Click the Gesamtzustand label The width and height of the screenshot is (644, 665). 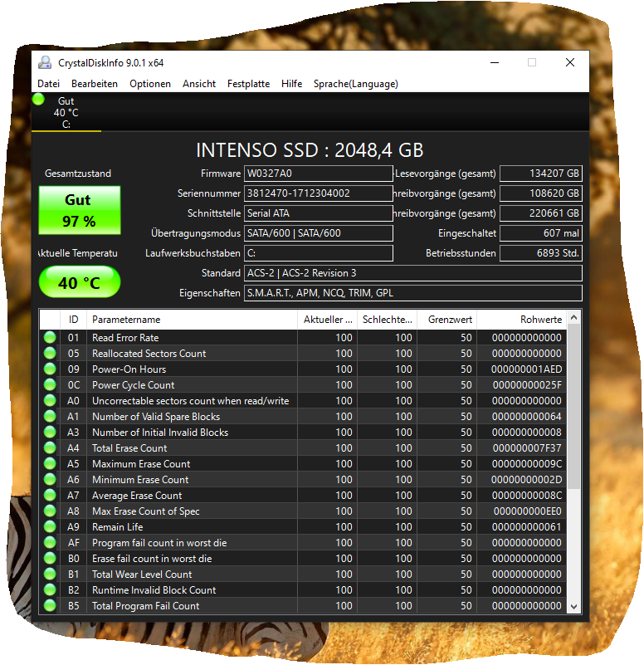click(78, 174)
